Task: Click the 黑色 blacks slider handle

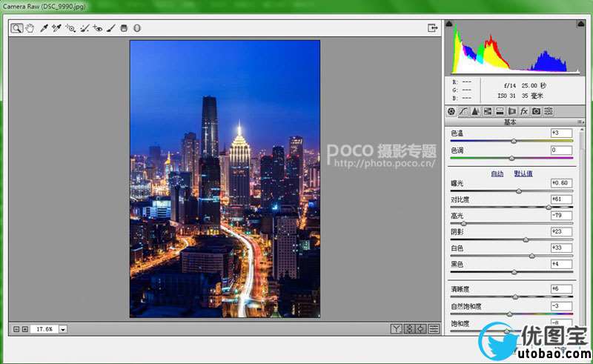Action: click(x=514, y=272)
